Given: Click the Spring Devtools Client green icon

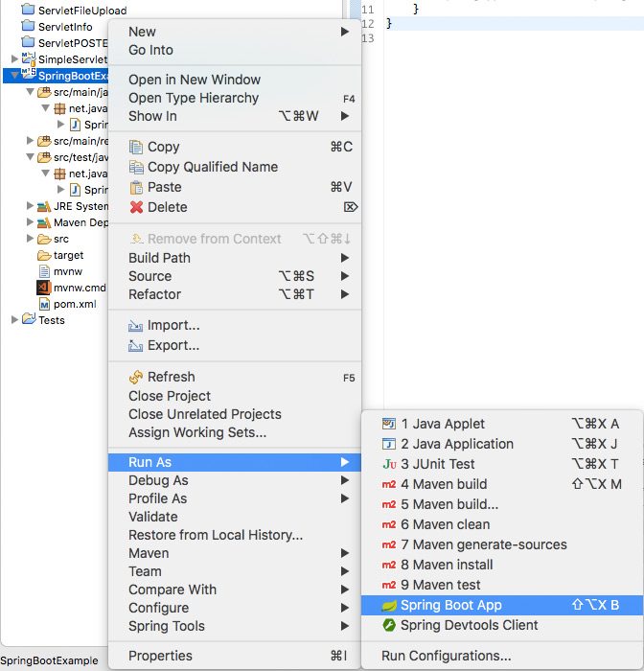Looking at the screenshot, I should click(x=389, y=625).
